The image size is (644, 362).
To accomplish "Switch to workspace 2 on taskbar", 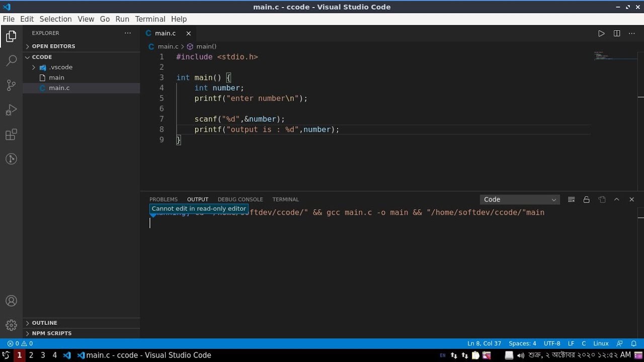I will [31, 355].
